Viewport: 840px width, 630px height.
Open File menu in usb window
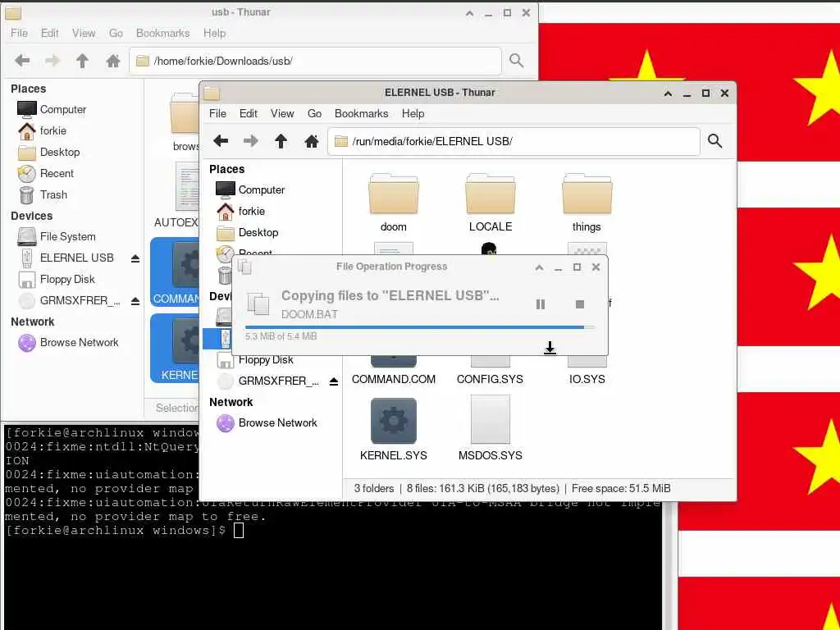(x=19, y=33)
